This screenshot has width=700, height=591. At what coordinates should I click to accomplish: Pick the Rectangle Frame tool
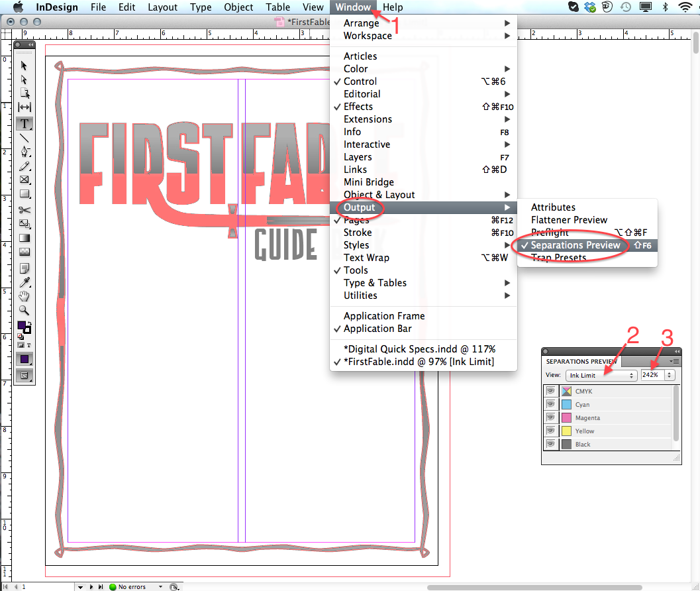coord(25,180)
